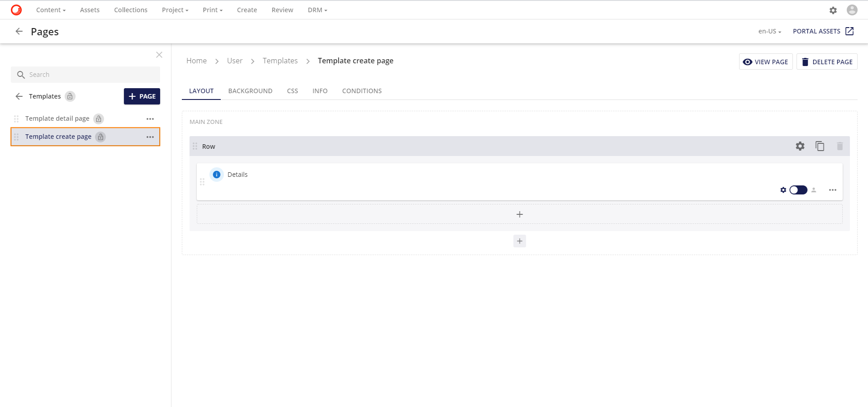868x407 pixels.
Task: Open global settings gear in top bar
Action: pyautogui.click(x=833, y=10)
